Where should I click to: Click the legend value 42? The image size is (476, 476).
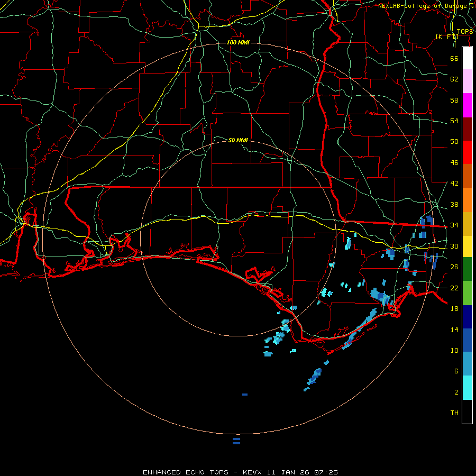pos(454,184)
